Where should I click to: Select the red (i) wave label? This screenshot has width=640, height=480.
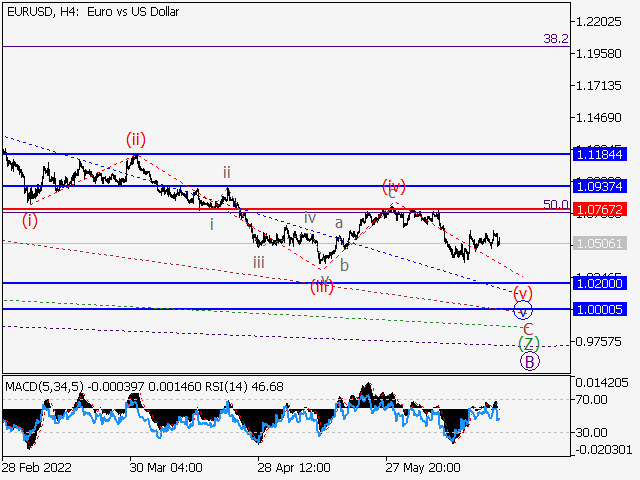(x=30, y=220)
